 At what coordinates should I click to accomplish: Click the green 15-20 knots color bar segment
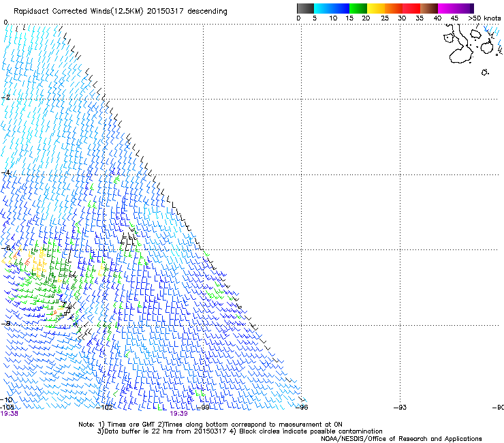click(358, 8)
